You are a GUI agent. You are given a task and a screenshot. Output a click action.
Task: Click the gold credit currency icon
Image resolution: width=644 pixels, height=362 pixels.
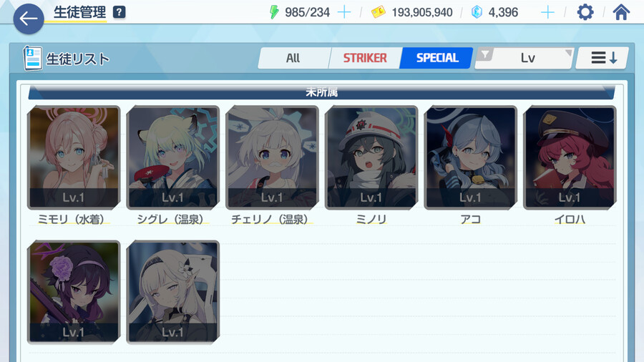[x=379, y=12]
